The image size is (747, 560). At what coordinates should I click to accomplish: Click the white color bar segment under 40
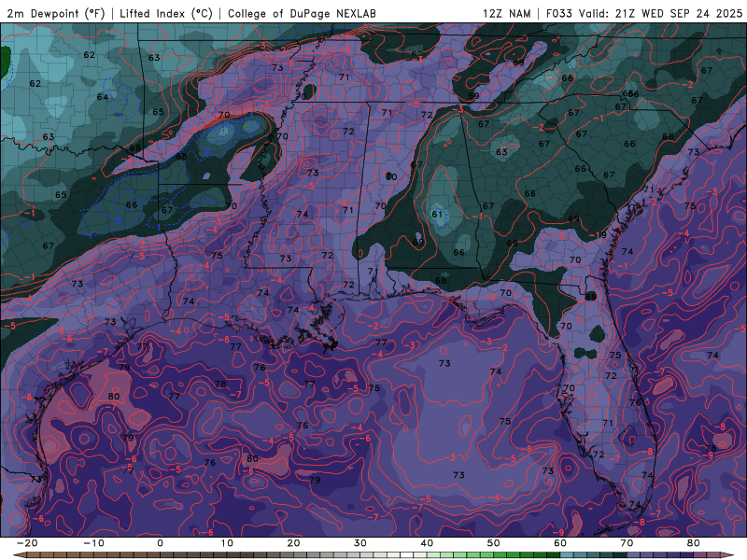[x=407, y=555]
